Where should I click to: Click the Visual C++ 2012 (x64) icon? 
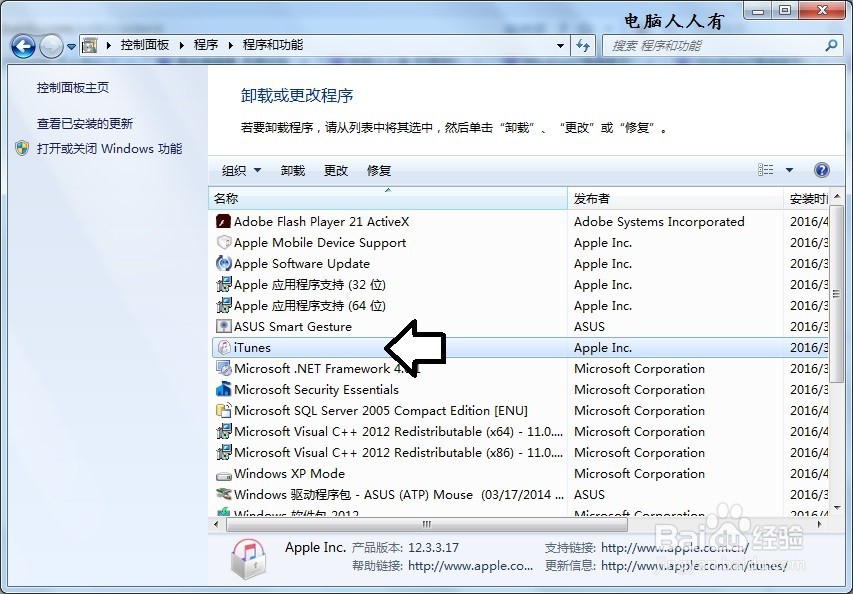(224, 431)
